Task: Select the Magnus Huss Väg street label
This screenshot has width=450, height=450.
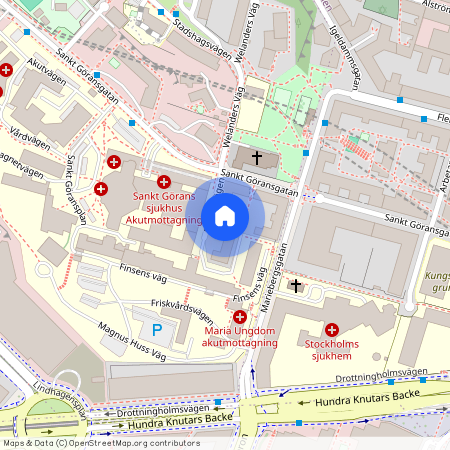Action: tap(132, 342)
